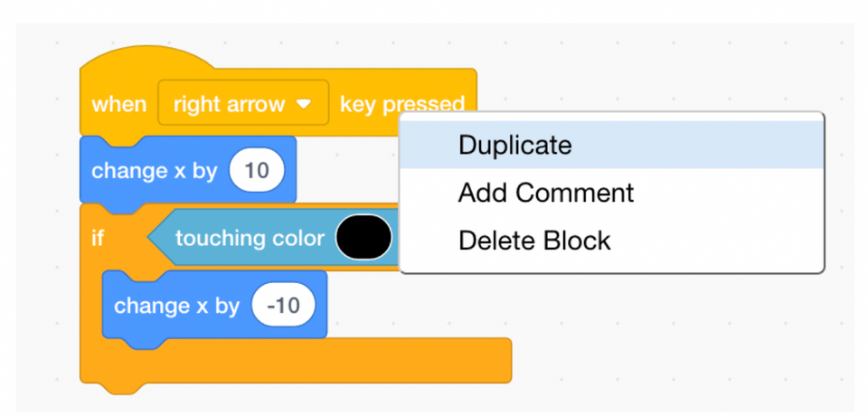Click the -10 number input field
Image resolution: width=868 pixels, height=416 pixels.
284,306
